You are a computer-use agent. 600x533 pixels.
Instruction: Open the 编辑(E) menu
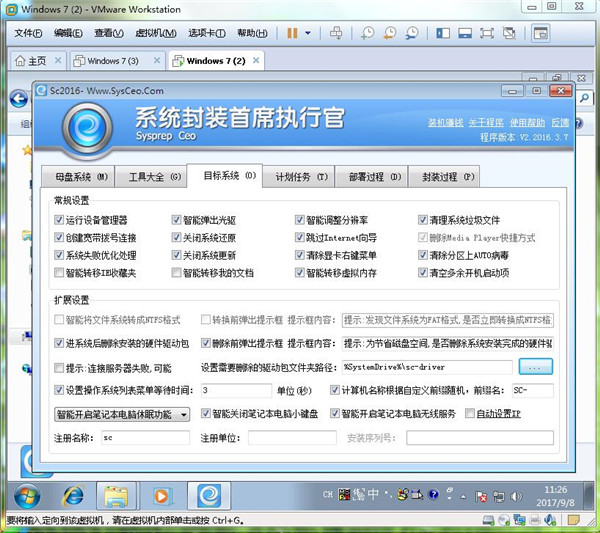point(68,33)
